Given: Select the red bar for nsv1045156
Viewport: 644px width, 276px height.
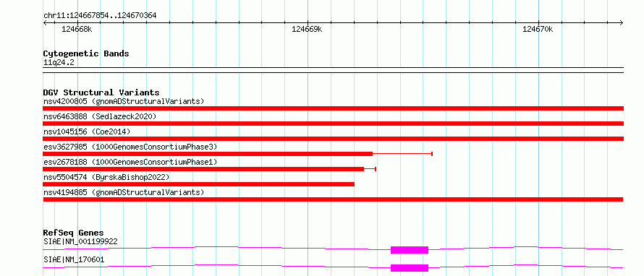Looking at the screenshot, I should pyautogui.click(x=333, y=139).
